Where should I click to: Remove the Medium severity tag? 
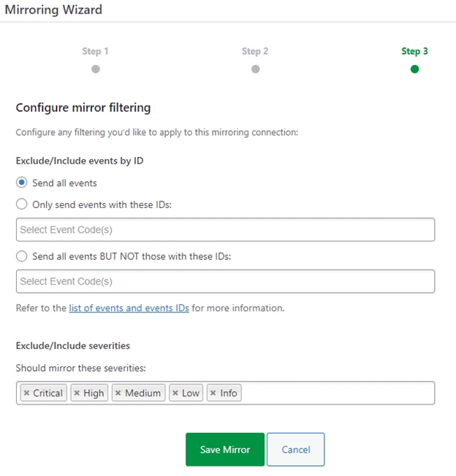[118, 393]
